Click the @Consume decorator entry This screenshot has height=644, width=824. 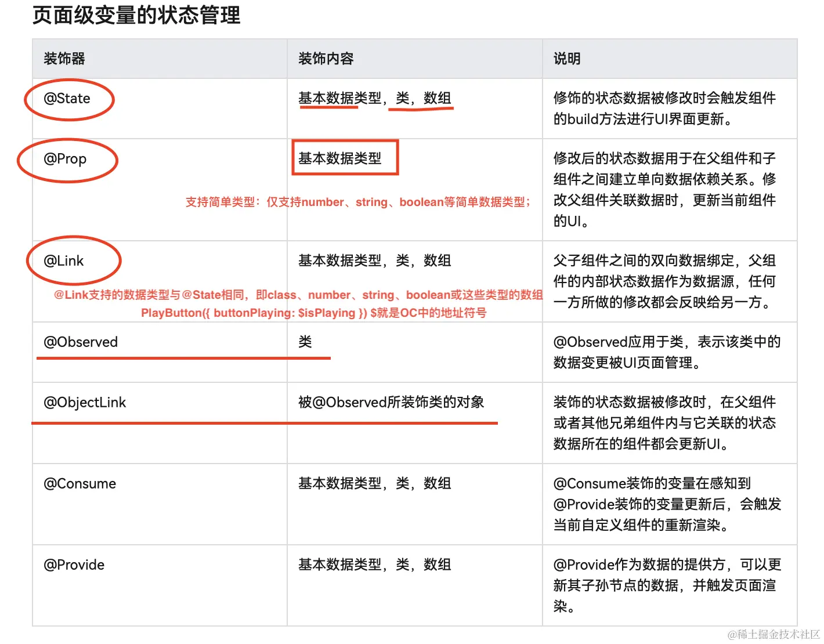tap(79, 483)
